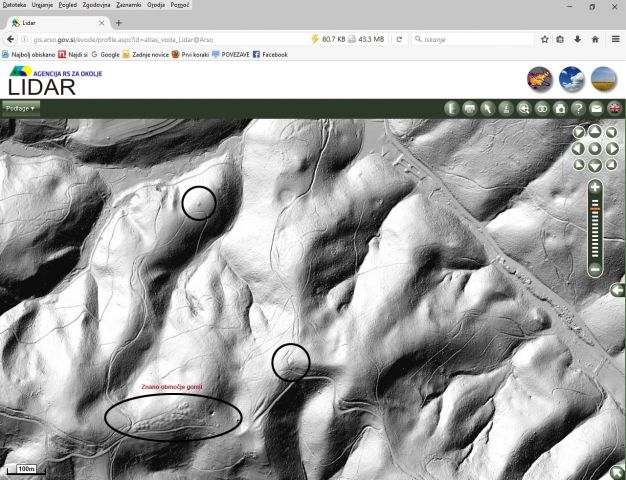
Task: Click the print map icon
Action: (x=470, y=108)
